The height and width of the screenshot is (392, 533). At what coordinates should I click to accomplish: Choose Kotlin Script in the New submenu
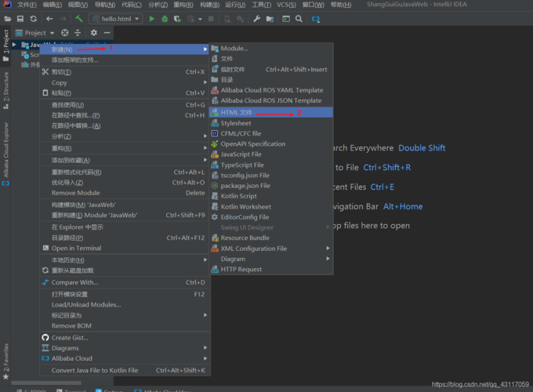[x=271, y=196]
